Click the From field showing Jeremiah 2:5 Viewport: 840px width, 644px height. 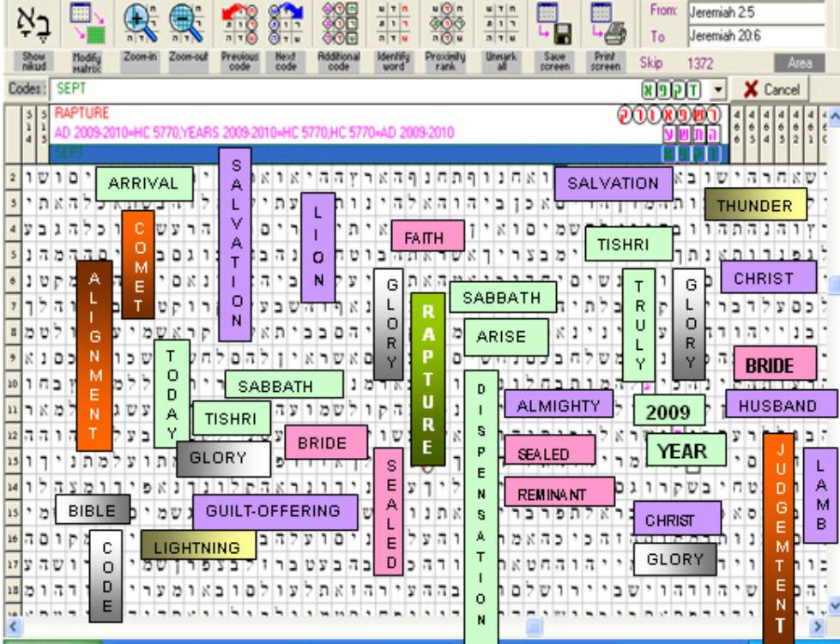coord(756,12)
